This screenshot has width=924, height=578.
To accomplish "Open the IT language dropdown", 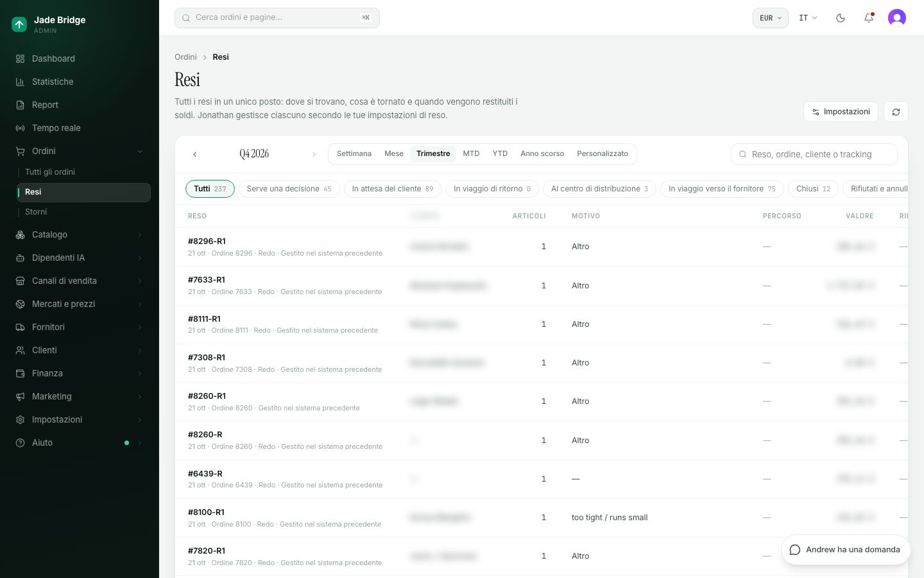I will click(x=808, y=18).
